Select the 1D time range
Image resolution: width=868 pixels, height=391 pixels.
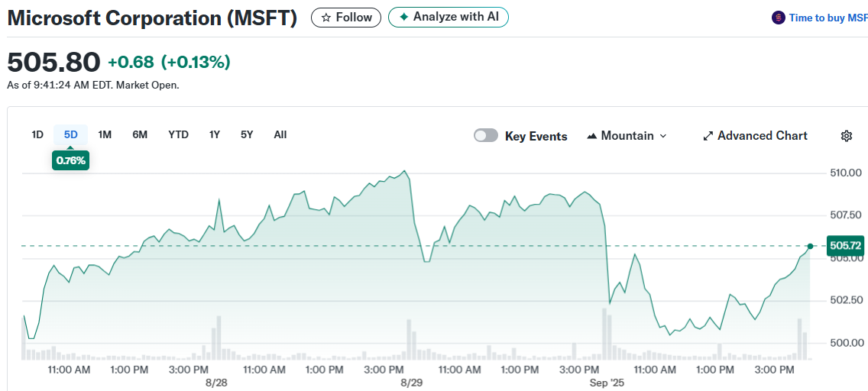coord(37,134)
